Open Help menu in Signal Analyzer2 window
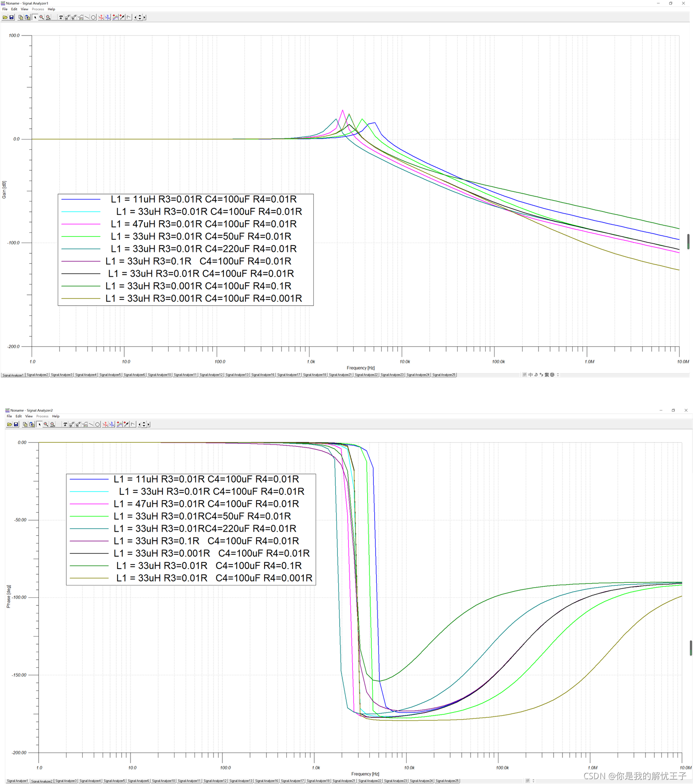Viewport: 693px width, 784px height. 56,416
